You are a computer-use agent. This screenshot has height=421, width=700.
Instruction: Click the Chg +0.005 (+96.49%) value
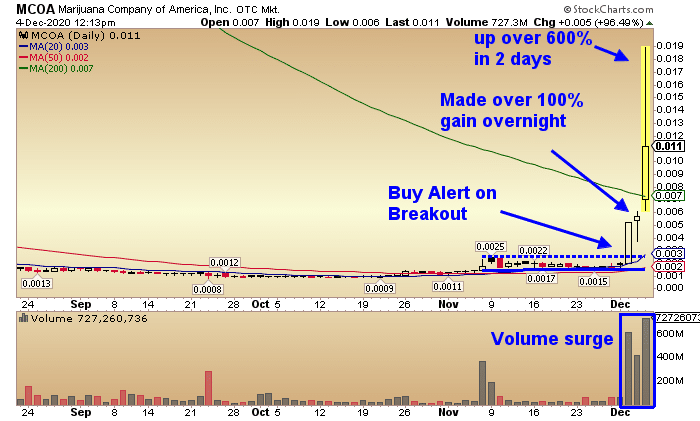tap(588, 22)
